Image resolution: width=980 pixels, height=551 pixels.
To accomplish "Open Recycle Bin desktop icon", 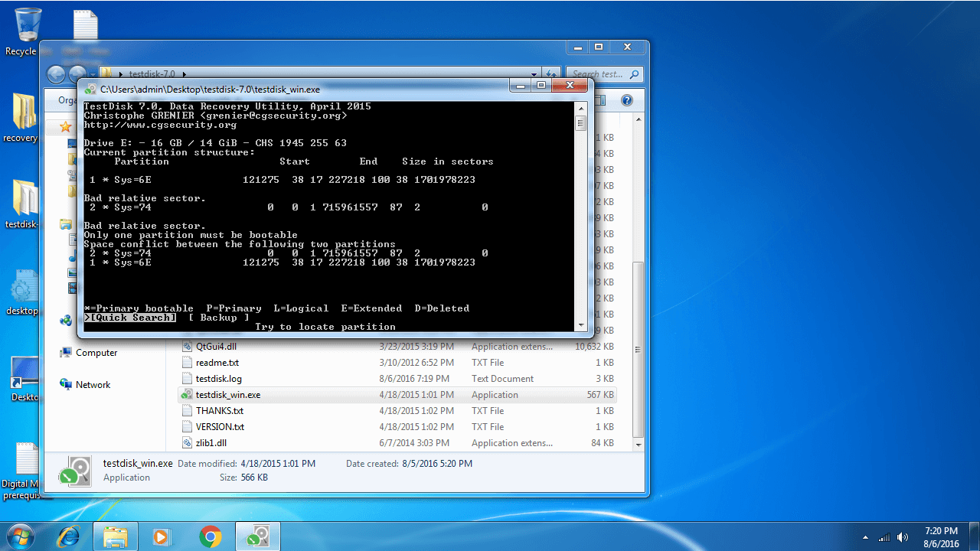I will (x=27, y=31).
